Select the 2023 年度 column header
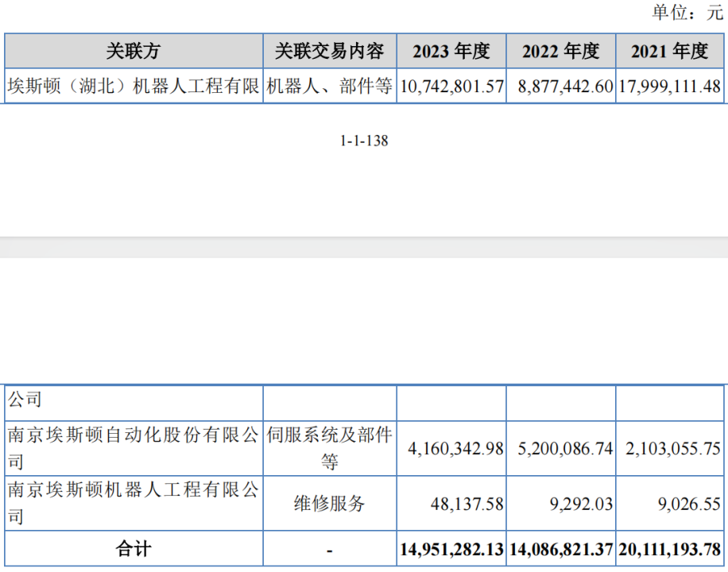The image size is (728, 572). (x=451, y=51)
